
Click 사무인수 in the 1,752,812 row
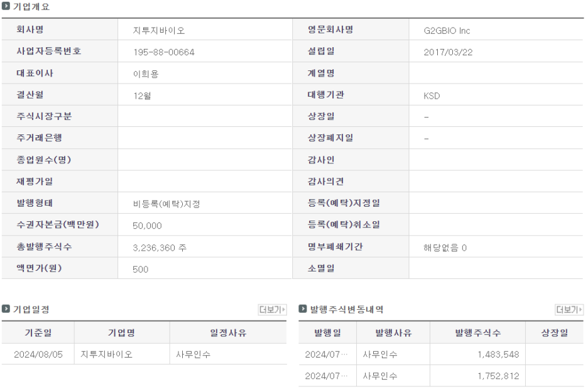point(380,376)
